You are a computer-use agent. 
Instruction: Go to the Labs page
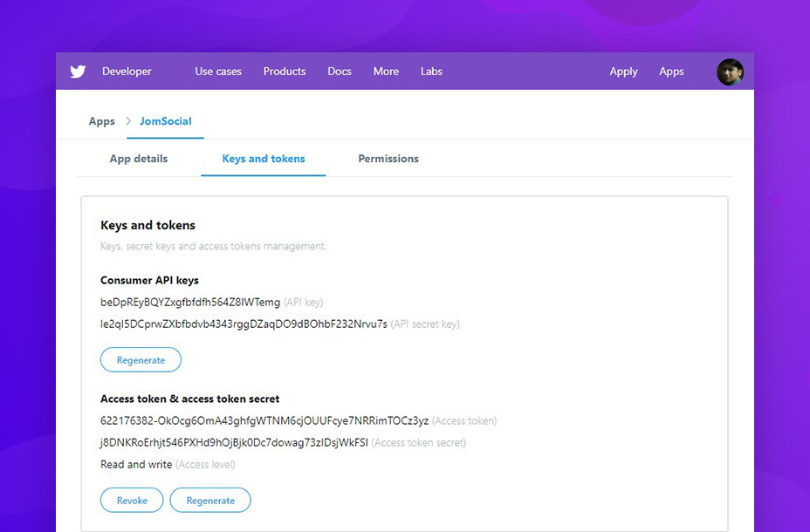coord(431,72)
